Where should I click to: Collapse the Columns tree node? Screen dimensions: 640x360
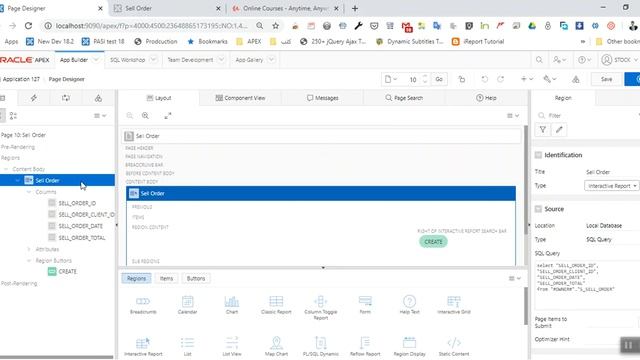click(x=29, y=192)
